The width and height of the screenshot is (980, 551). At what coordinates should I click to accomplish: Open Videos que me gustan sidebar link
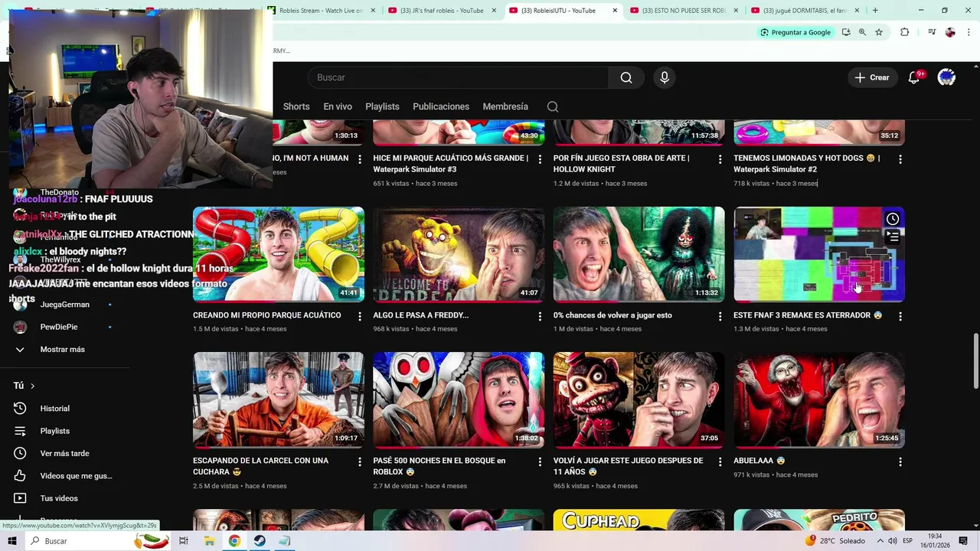(76, 476)
